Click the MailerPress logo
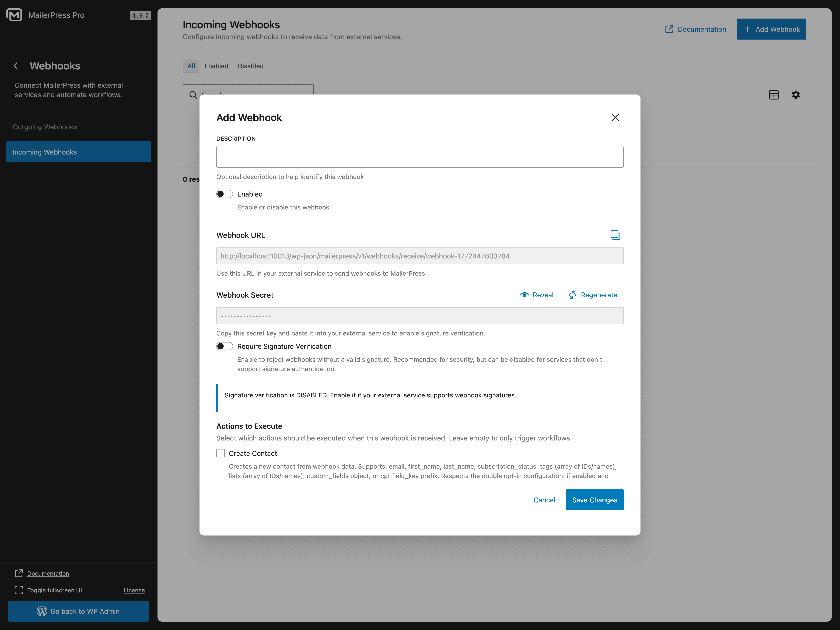Viewport: 840px width, 630px height. point(14,15)
